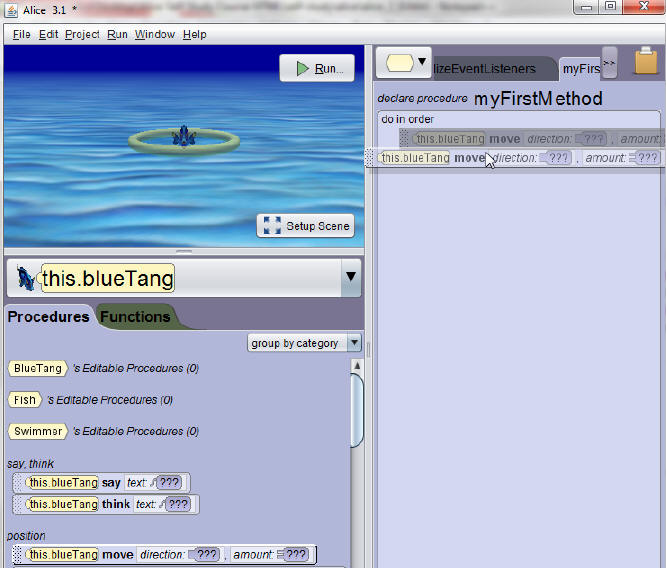
Task: Click the Setup Scene button
Action: click(x=305, y=226)
